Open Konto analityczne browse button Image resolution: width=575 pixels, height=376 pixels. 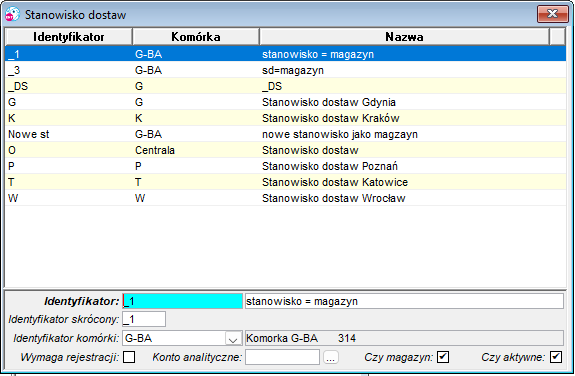330,357
